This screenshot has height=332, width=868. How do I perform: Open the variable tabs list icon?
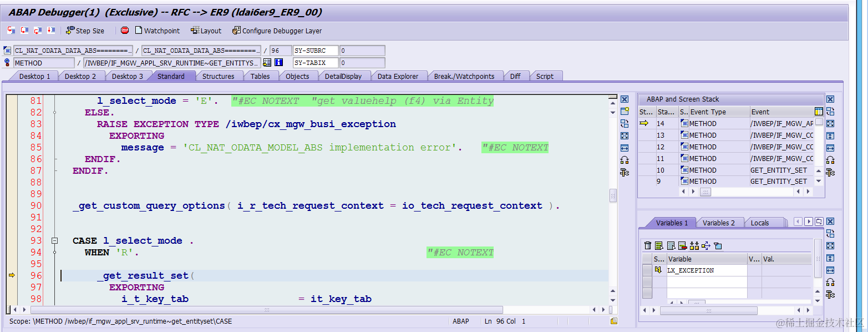819,222
